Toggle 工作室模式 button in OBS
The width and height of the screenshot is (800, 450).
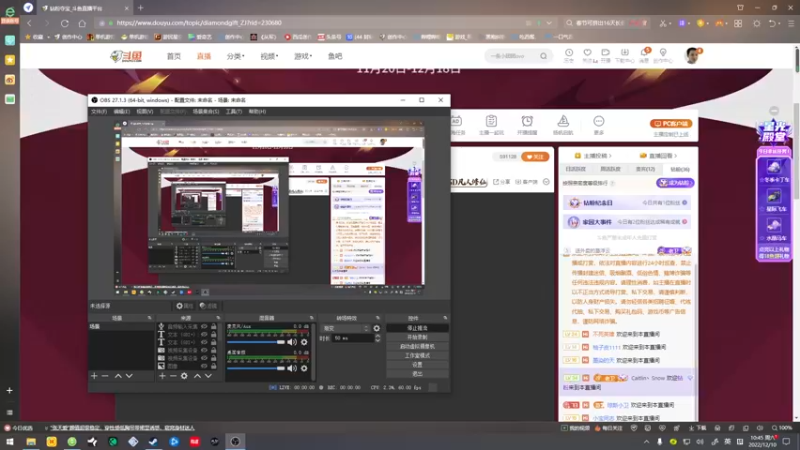tap(417, 356)
